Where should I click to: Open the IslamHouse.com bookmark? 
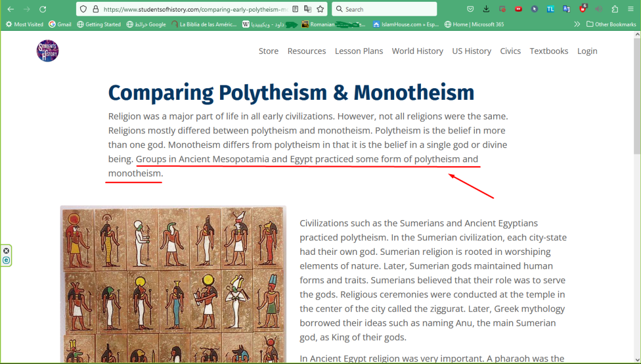tap(405, 24)
